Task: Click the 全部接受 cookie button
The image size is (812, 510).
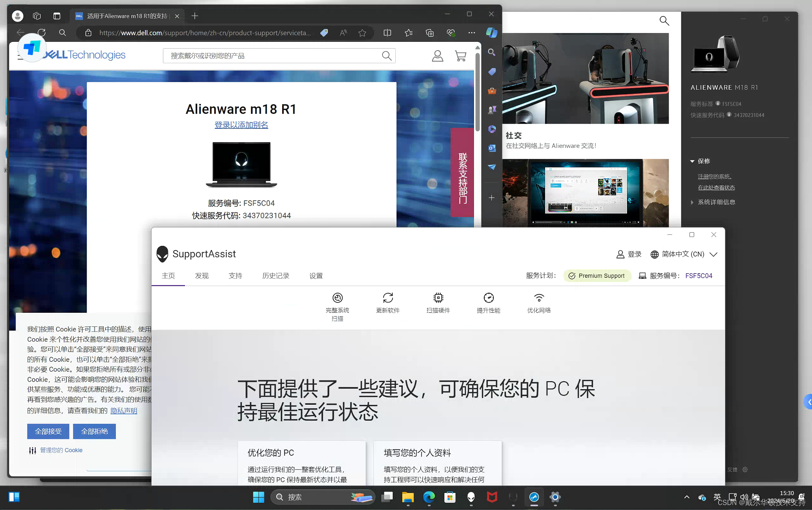Action: 48,431
